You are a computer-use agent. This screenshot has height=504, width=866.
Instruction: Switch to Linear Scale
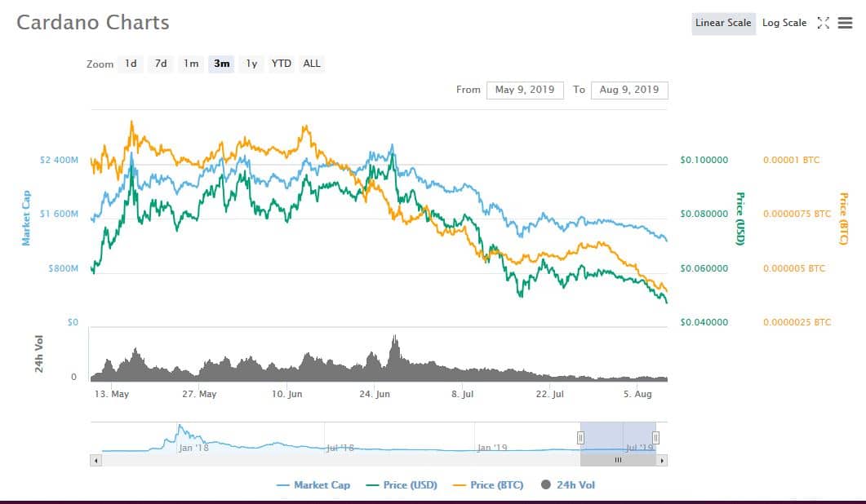click(x=722, y=23)
